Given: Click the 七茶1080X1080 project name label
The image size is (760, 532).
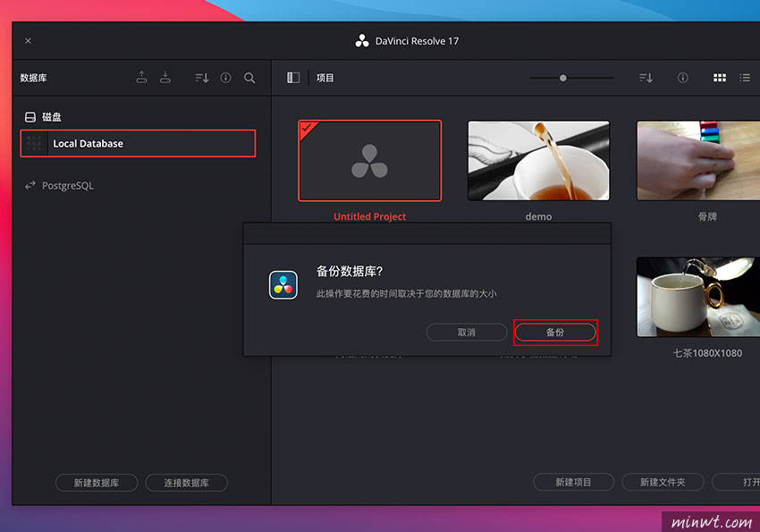Looking at the screenshot, I should point(707,353).
